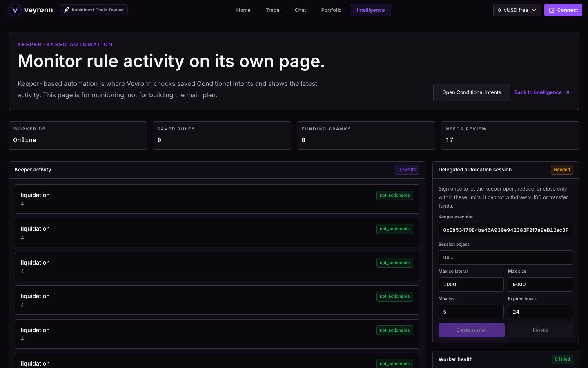The width and height of the screenshot is (588, 368).
Task: Edit the Max size field
Action: tap(541, 285)
